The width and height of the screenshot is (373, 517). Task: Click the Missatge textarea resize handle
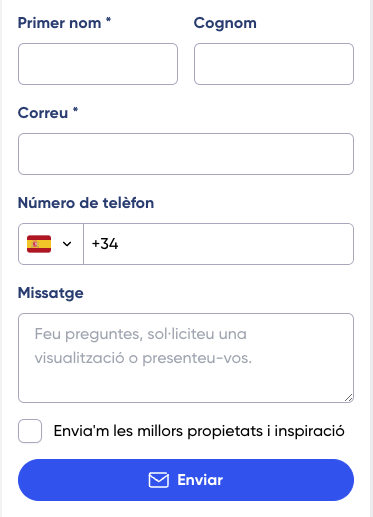(x=349, y=397)
